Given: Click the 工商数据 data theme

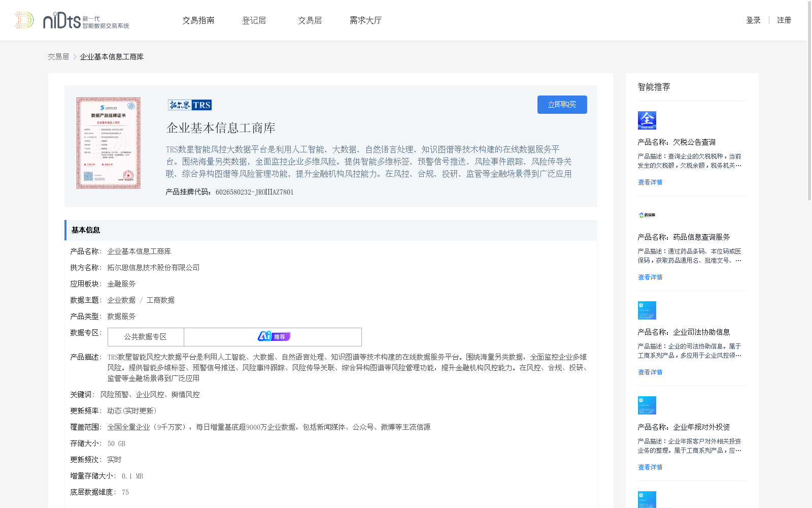Looking at the screenshot, I should [160, 300].
